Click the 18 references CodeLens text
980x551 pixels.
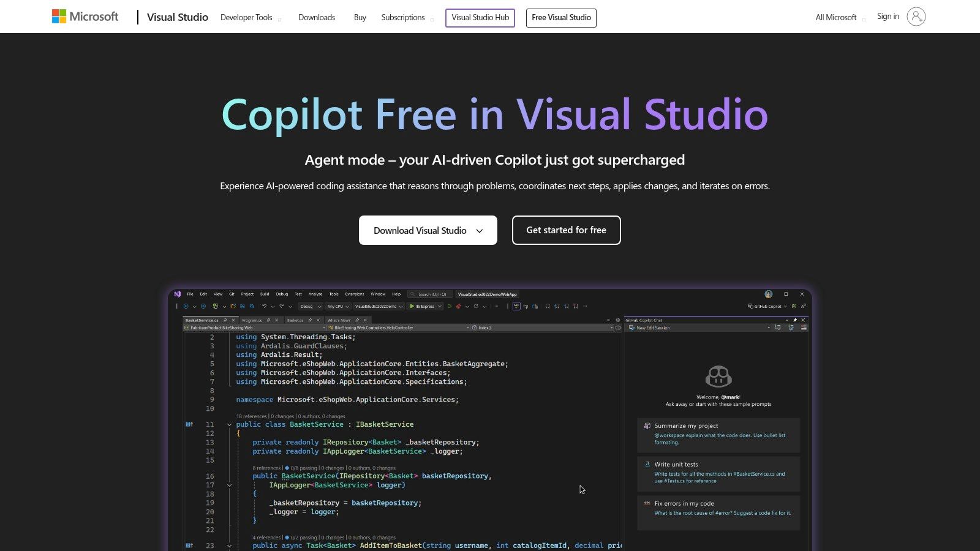[252, 416]
